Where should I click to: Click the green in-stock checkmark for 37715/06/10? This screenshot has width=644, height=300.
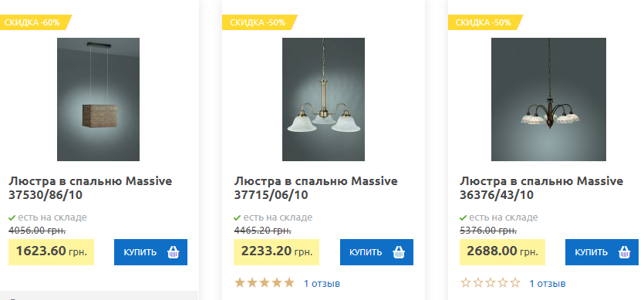(238, 217)
